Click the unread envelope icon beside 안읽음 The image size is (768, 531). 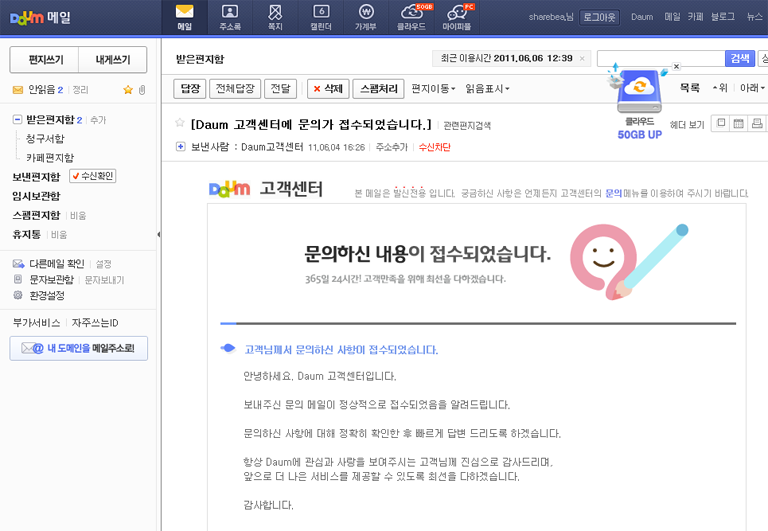click(x=18, y=90)
